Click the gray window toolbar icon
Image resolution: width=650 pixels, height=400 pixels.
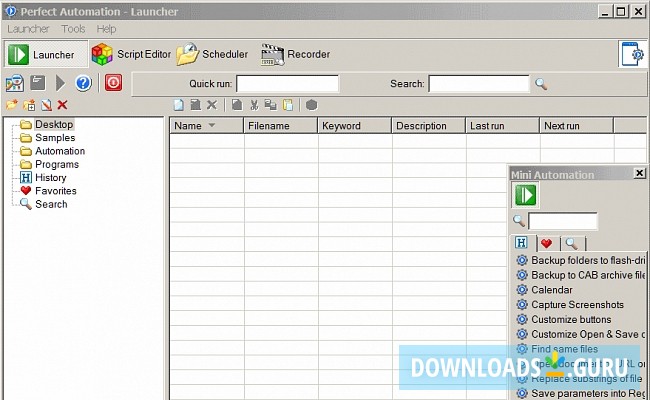(x=38, y=83)
